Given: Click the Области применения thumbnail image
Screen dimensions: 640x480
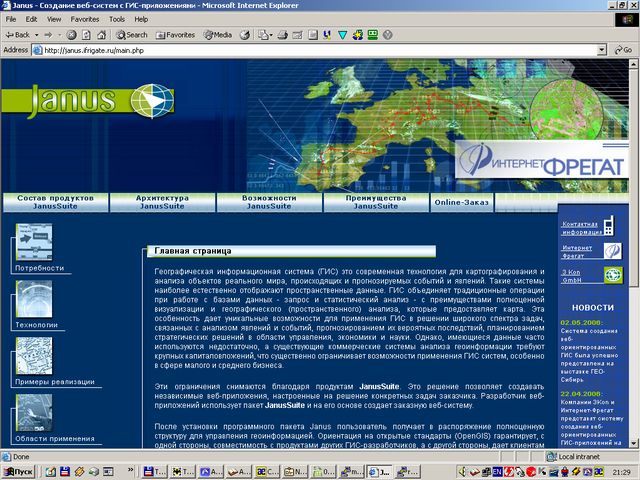Looking at the screenshot, I should coord(34,413).
